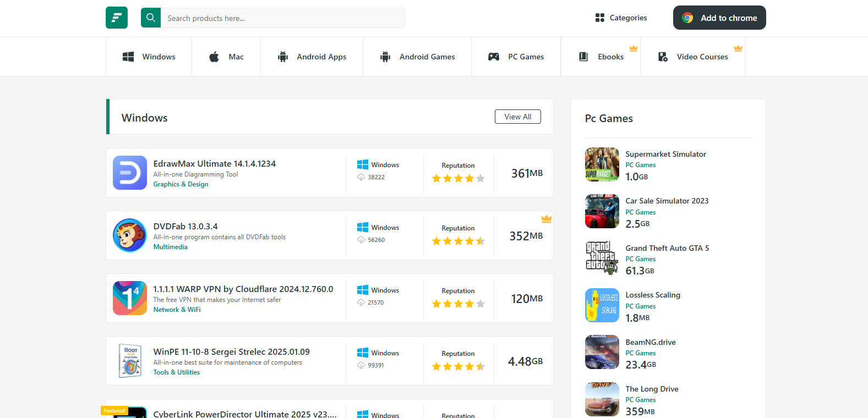Click the gamepad icon beside PC Games
Image resolution: width=868 pixels, height=418 pixels.
[x=494, y=57]
